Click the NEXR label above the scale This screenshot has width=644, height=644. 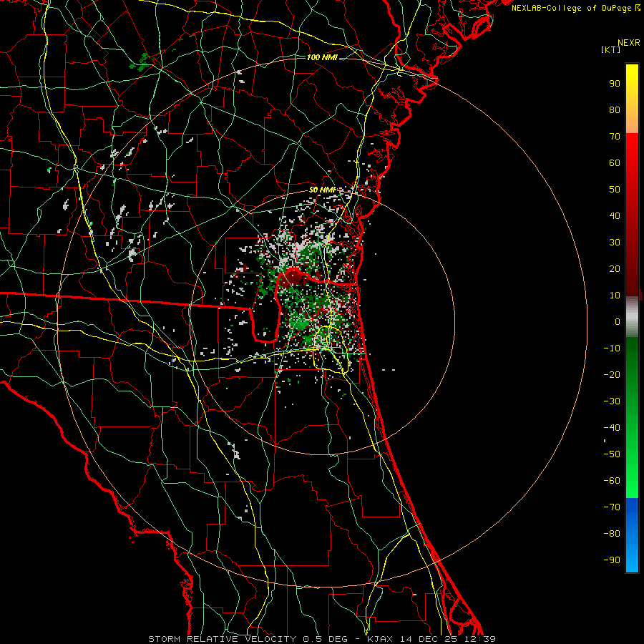tap(629, 43)
